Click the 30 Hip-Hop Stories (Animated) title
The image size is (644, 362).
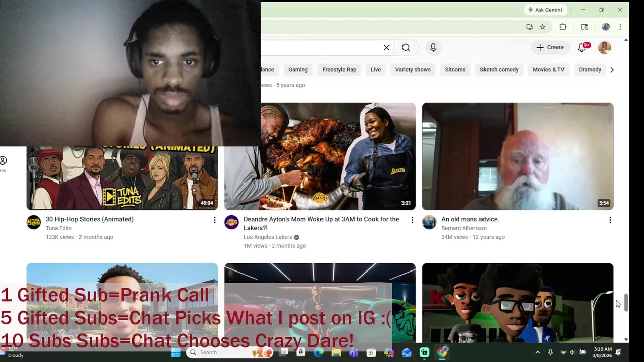click(x=90, y=219)
